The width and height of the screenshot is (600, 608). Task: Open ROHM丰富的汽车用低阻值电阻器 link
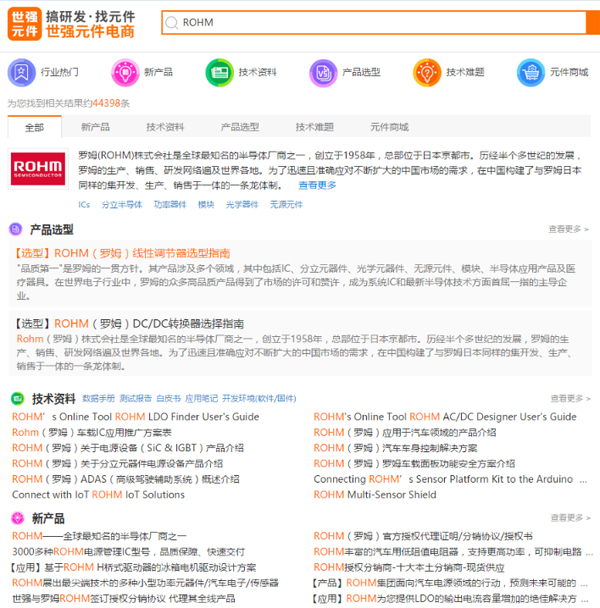(453, 552)
